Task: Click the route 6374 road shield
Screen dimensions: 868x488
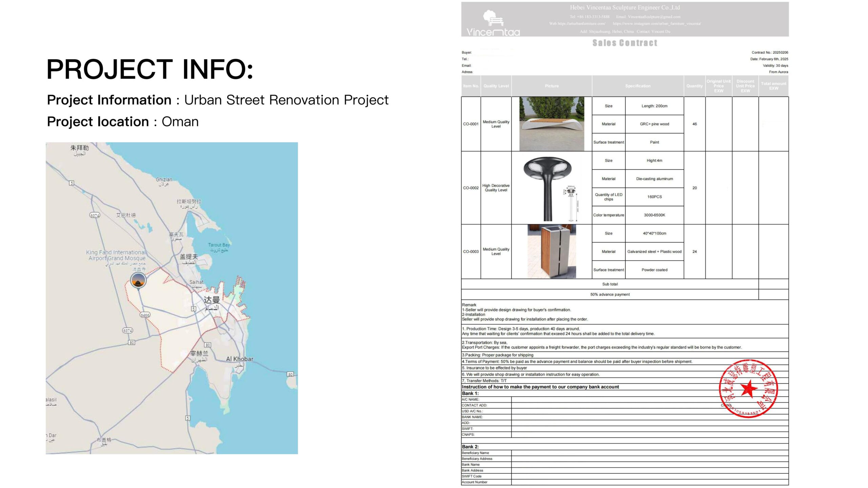Action: click(x=95, y=215)
